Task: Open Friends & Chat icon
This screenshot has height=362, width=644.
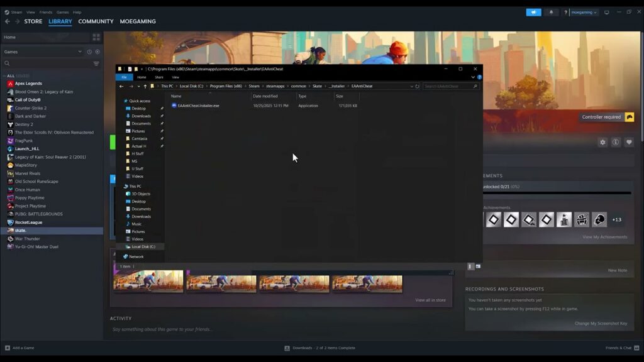Action: tap(636, 348)
